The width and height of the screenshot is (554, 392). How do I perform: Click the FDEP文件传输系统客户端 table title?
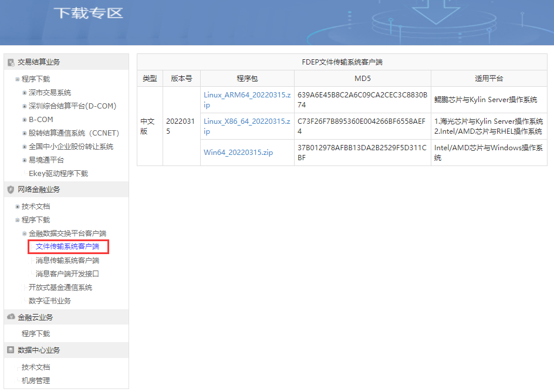click(342, 62)
